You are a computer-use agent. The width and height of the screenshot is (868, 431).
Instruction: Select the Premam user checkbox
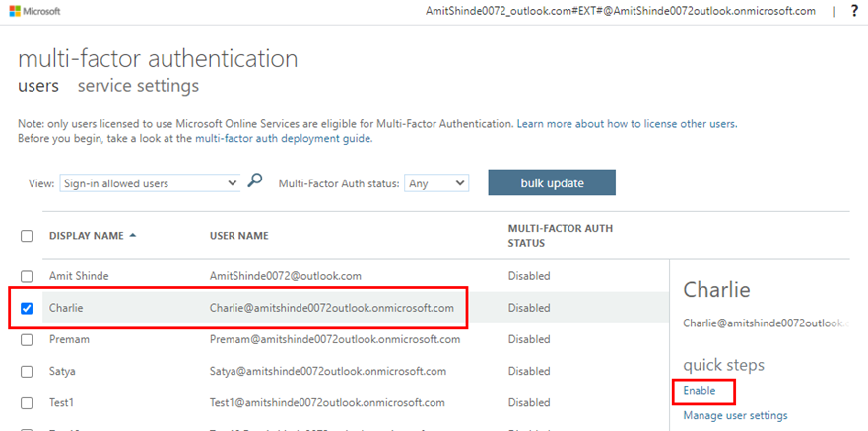click(27, 339)
